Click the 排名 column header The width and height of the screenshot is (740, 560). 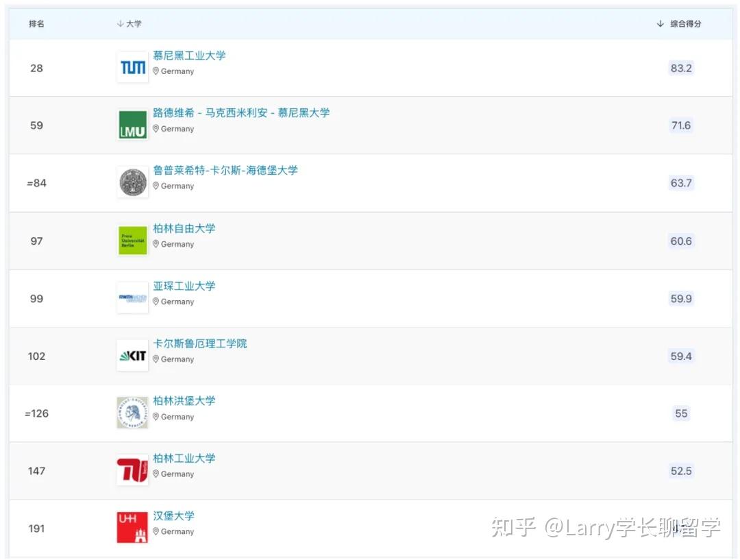pyautogui.click(x=36, y=23)
